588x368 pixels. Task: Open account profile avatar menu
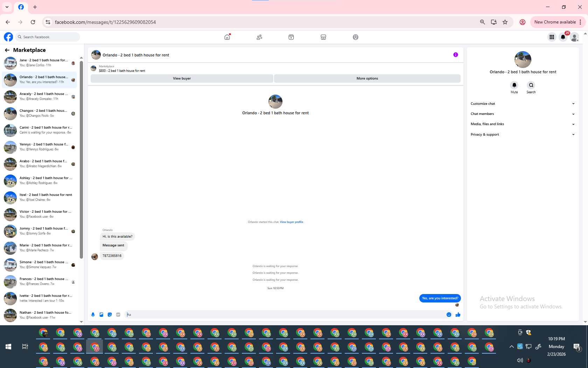(574, 37)
